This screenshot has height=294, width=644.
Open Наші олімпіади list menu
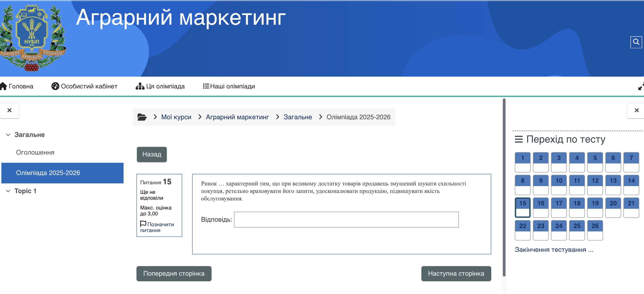point(229,86)
